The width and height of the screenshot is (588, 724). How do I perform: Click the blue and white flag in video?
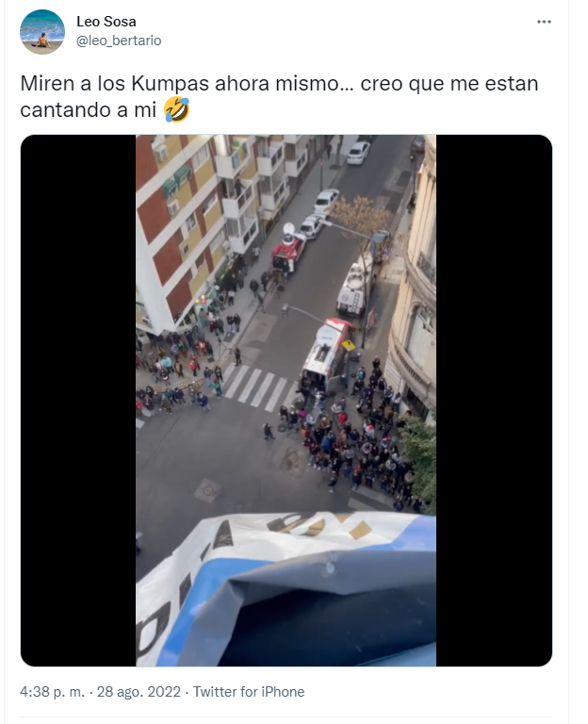click(286, 588)
